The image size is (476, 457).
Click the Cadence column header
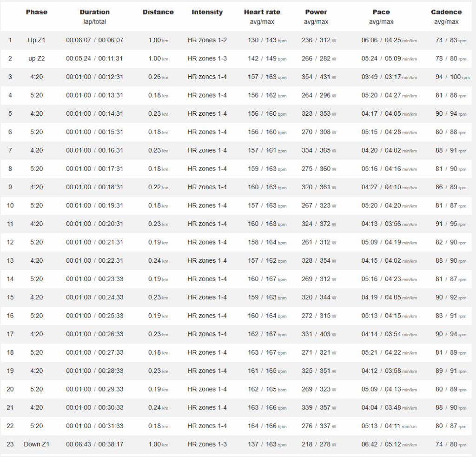click(x=446, y=12)
